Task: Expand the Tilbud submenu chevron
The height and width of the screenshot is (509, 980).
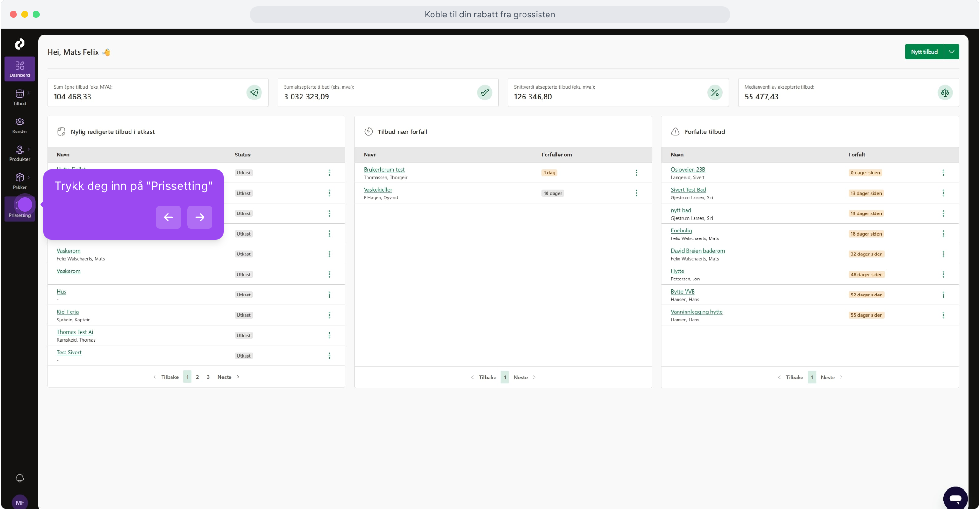Action: (29, 93)
